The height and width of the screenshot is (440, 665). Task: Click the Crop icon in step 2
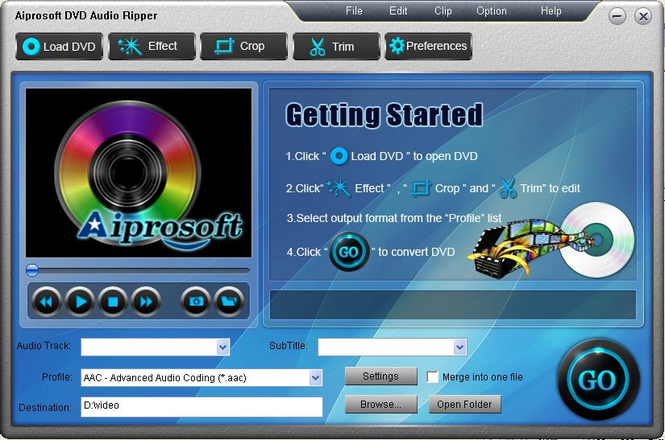421,188
